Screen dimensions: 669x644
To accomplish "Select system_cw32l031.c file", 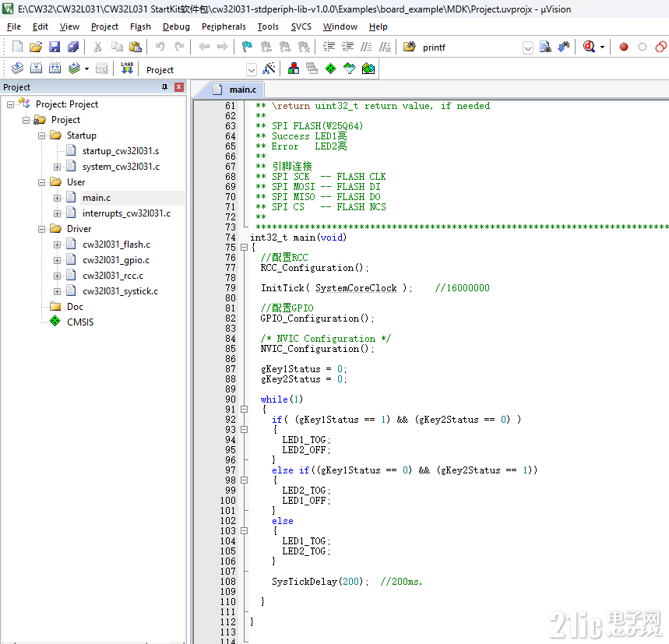I will pyautogui.click(x=121, y=167).
